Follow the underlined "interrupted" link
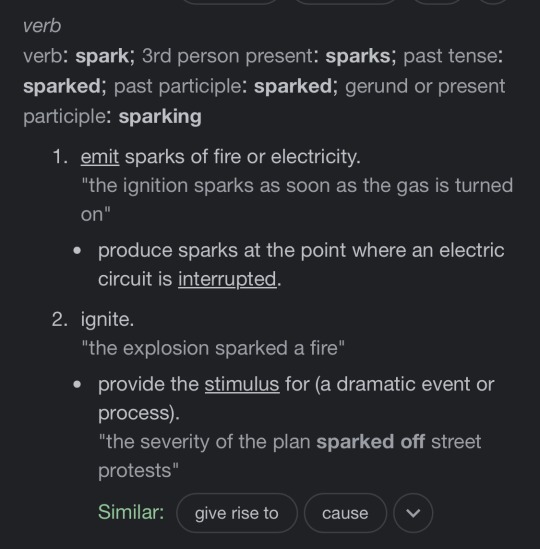 (227, 279)
